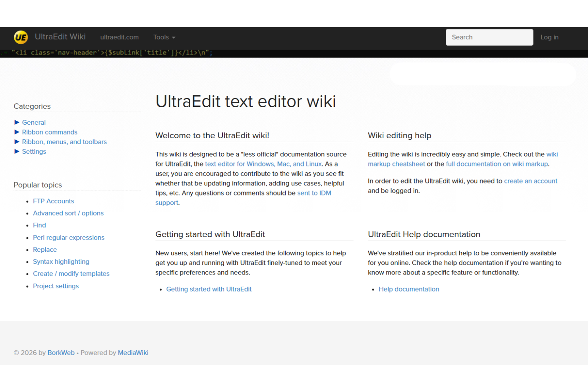Open the Syntax highlighting topic
The width and height of the screenshot is (588, 392).
[61, 262]
